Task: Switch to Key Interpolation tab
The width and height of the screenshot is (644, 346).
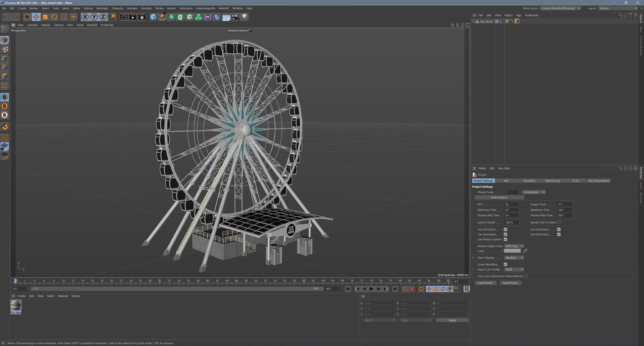Action: (x=599, y=181)
